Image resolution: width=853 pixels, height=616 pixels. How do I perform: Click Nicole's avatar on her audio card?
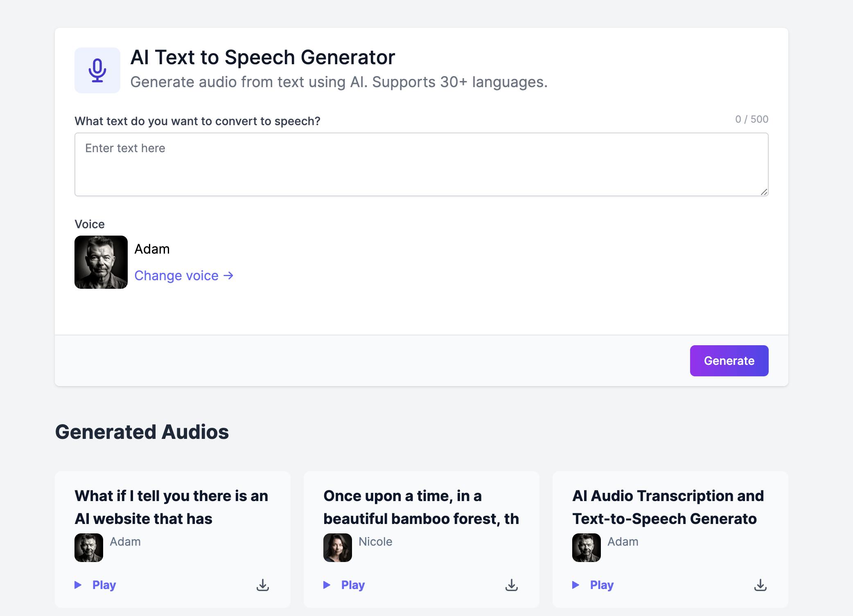[338, 547]
